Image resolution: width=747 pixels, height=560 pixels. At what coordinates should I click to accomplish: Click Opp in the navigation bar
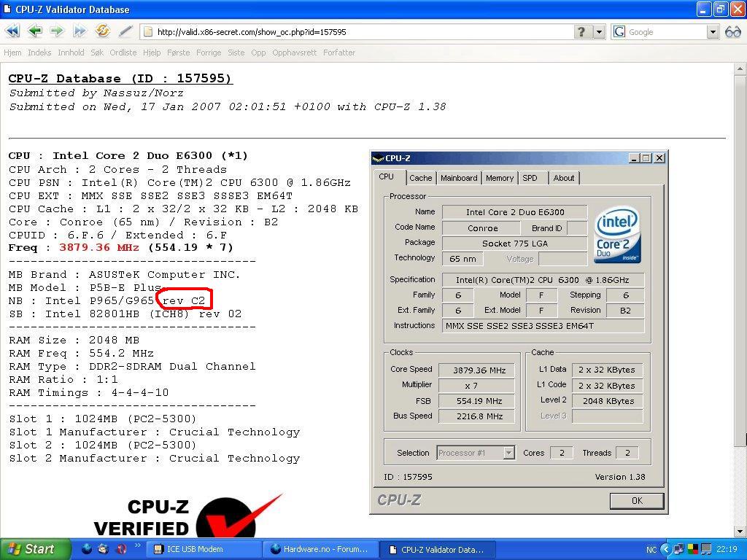pyautogui.click(x=259, y=52)
